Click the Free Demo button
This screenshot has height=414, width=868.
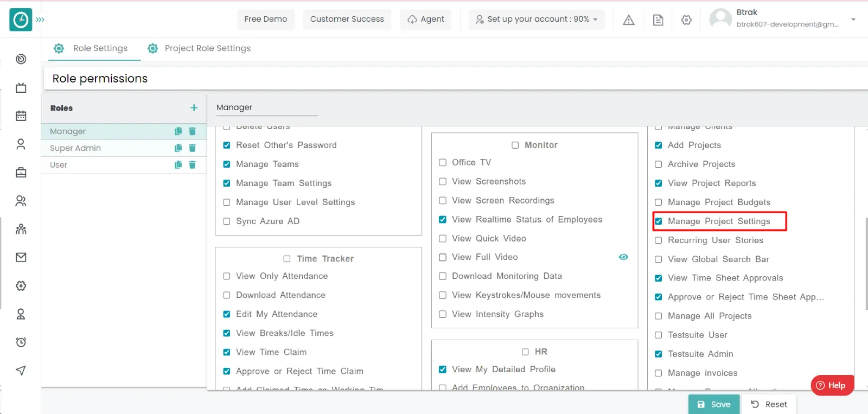266,19
